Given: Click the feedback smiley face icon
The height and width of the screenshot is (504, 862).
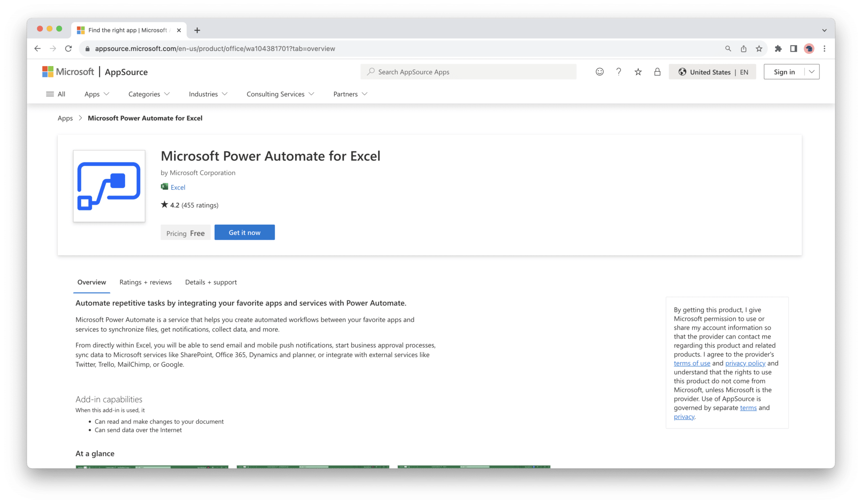Looking at the screenshot, I should 599,72.
